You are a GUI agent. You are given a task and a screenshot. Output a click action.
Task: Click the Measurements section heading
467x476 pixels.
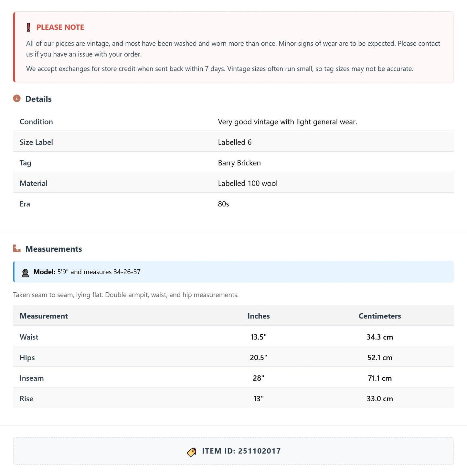click(x=54, y=249)
